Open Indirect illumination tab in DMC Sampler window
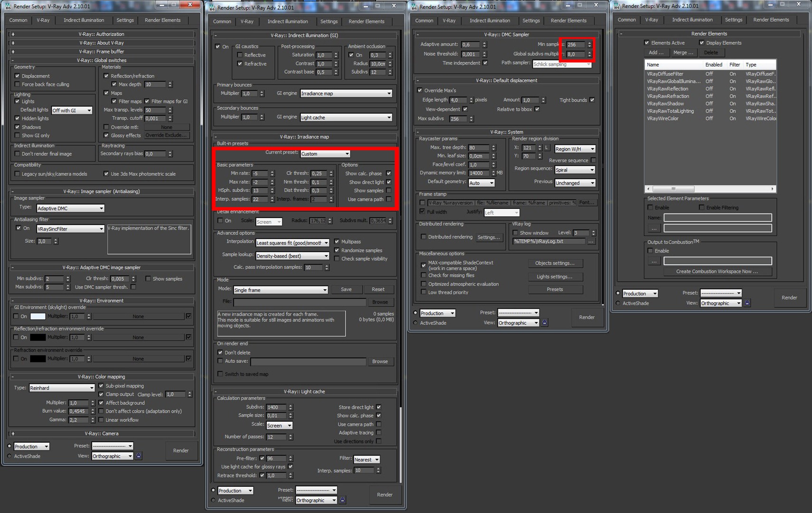The image size is (812, 513). pos(490,20)
